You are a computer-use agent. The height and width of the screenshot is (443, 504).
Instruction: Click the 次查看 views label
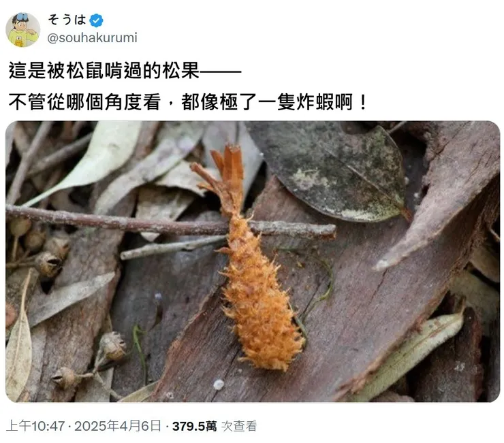tap(239, 426)
